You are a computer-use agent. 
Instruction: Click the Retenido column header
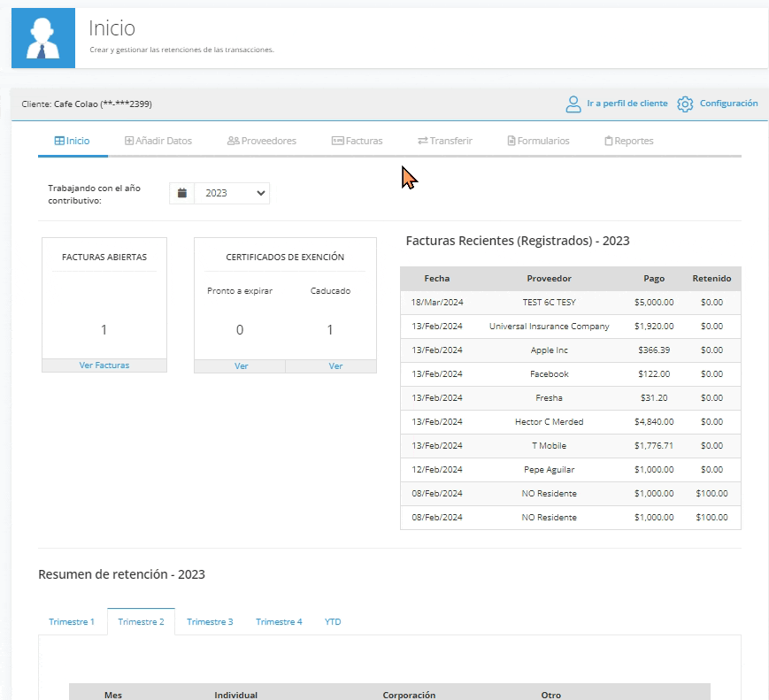tap(711, 278)
